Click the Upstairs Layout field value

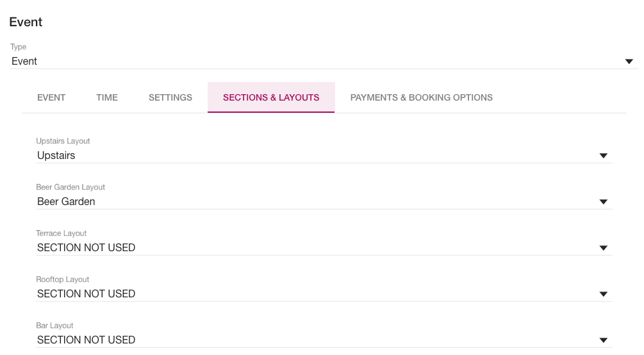click(x=56, y=156)
